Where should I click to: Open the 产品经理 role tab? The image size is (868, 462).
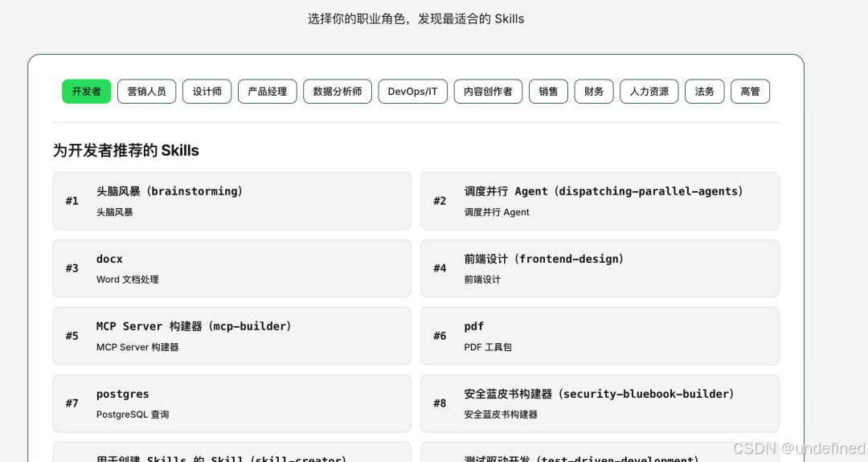pyautogui.click(x=268, y=92)
